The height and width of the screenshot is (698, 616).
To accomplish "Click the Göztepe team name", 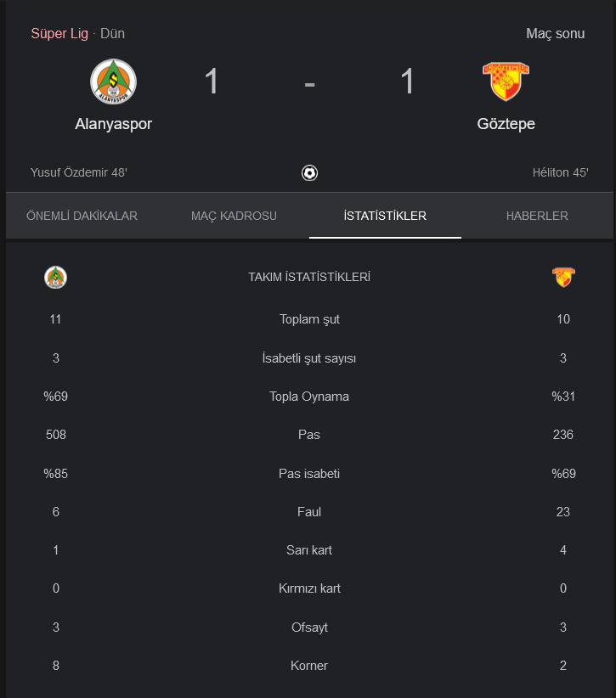I will 506,124.
